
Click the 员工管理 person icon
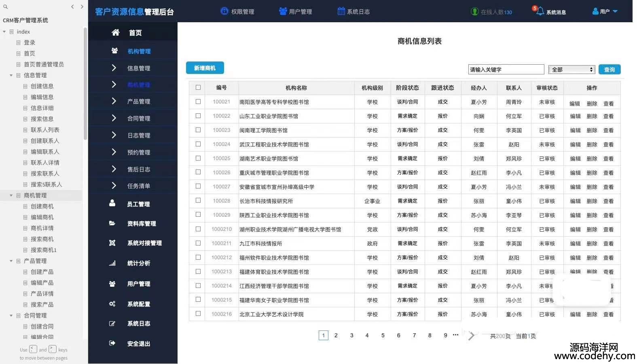pos(112,203)
